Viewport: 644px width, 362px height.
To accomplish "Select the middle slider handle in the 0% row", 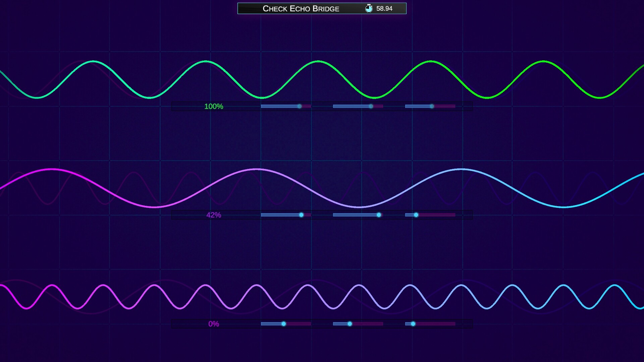I will [x=350, y=324].
